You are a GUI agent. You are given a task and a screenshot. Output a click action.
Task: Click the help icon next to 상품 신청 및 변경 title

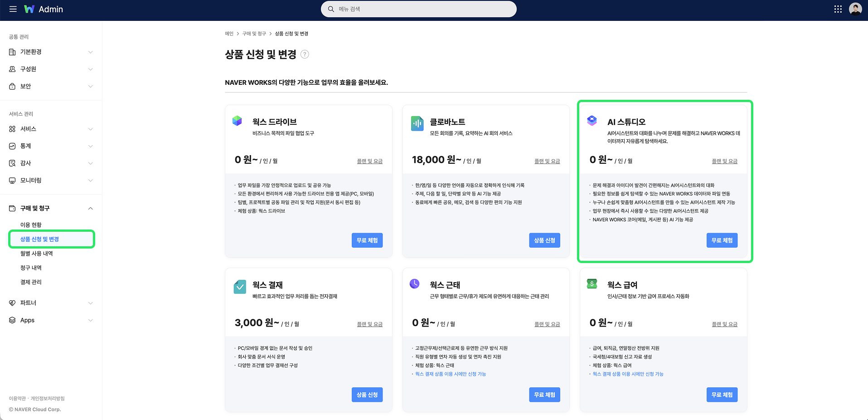[305, 54]
